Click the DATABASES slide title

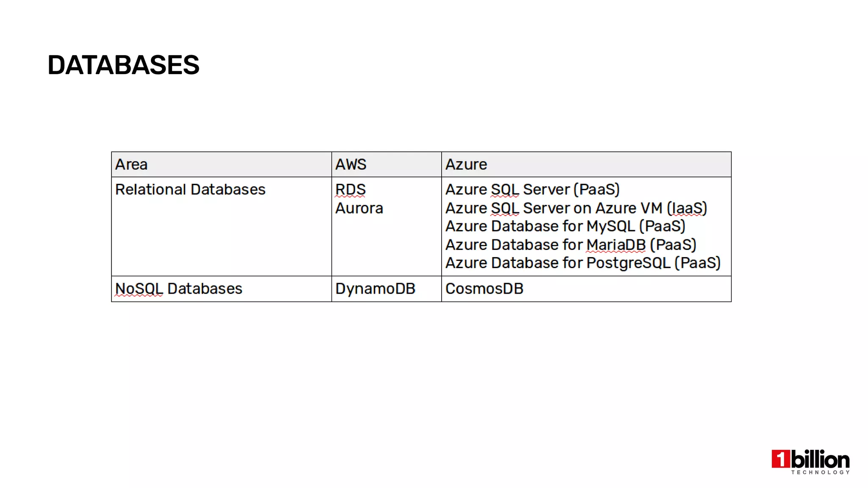point(123,65)
